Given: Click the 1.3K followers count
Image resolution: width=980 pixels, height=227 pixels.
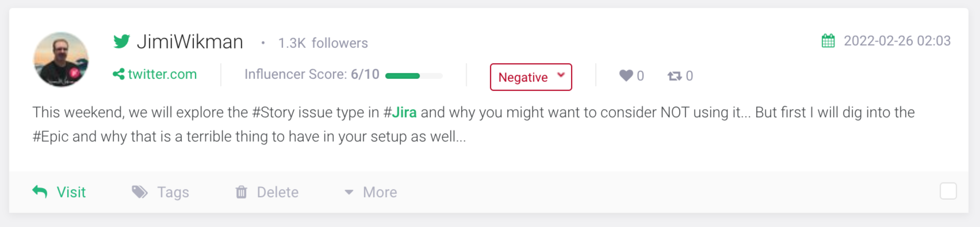Looking at the screenshot, I should [x=323, y=43].
